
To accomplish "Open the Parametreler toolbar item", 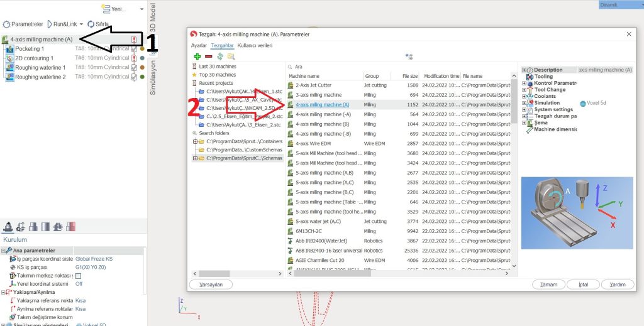I will point(23,24).
